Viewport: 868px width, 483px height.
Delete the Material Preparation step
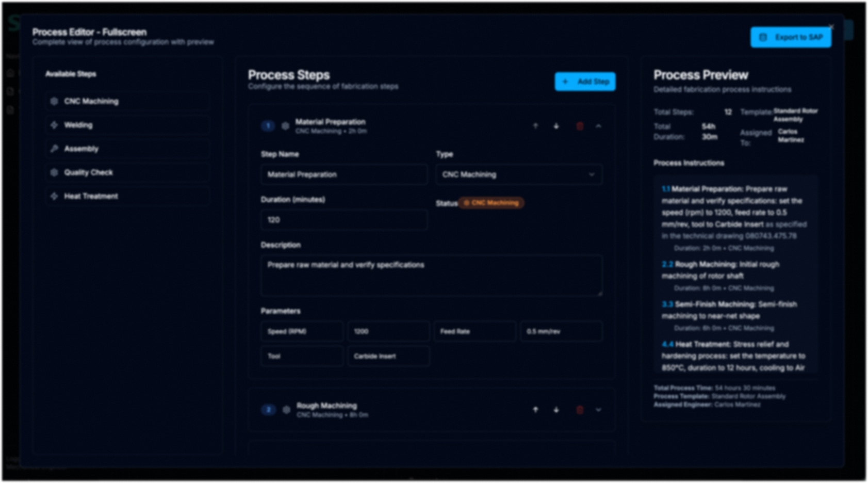click(580, 126)
